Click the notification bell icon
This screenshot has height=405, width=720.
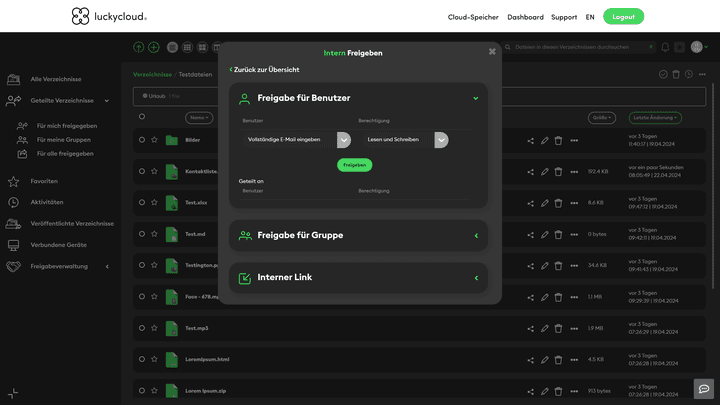click(665, 47)
